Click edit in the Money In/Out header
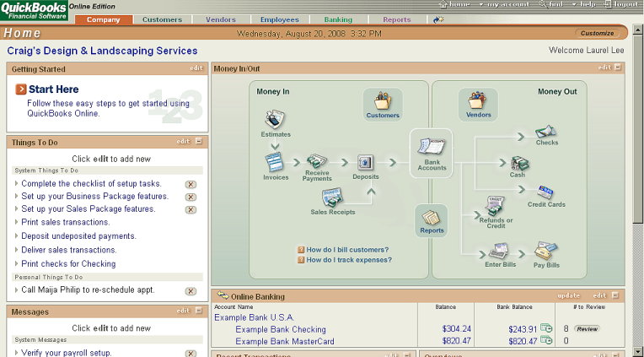The image size is (644, 357). pyautogui.click(x=604, y=68)
